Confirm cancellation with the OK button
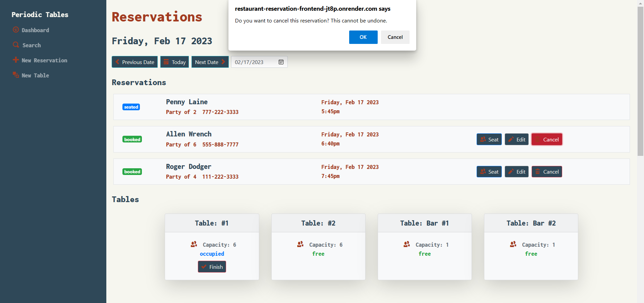Image resolution: width=644 pixels, height=303 pixels. 363,37
